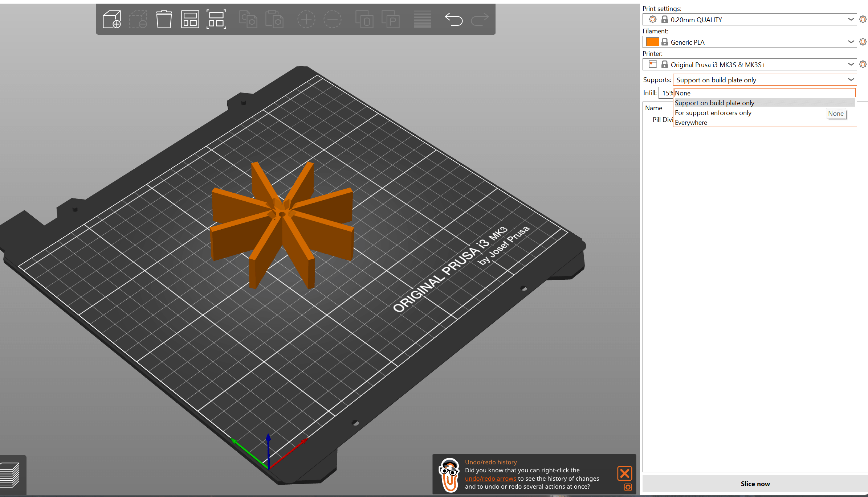The width and height of the screenshot is (868, 497).
Task: Follow the undo/redo arrows link
Action: 490,478
